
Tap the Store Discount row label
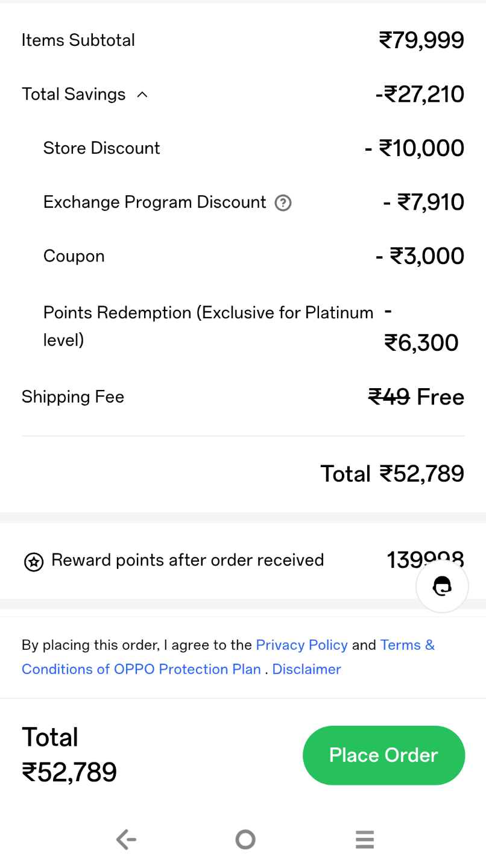tap(101, 148)
